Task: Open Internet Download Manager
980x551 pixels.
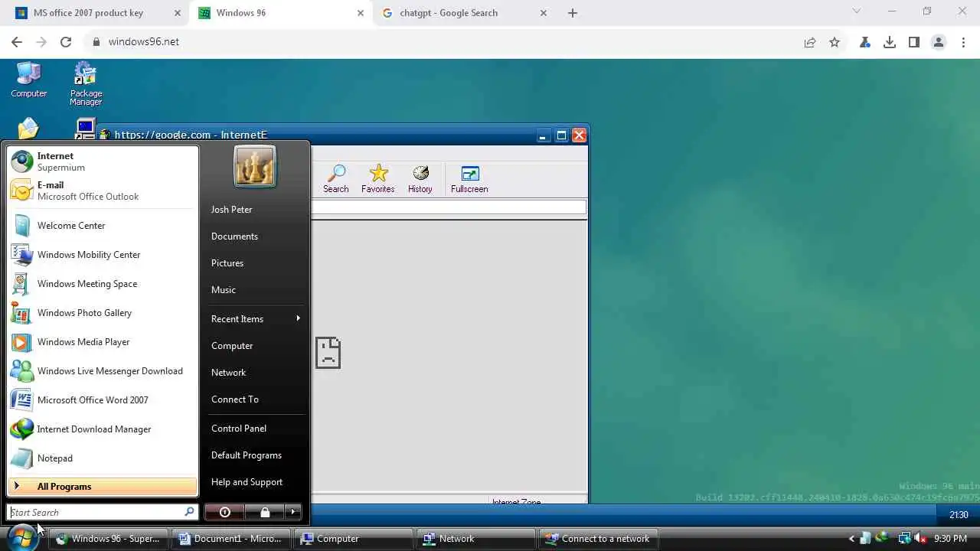Action: (x=103, y=429)
